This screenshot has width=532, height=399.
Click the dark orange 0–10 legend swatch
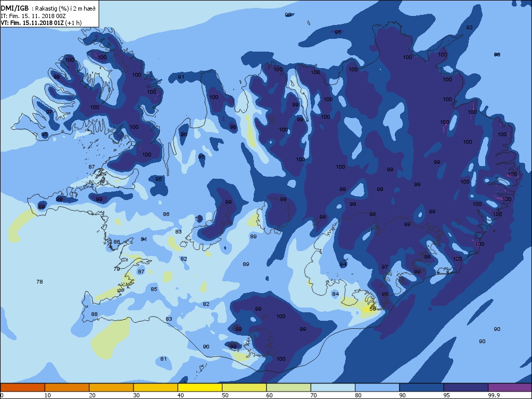coord(22,387)
